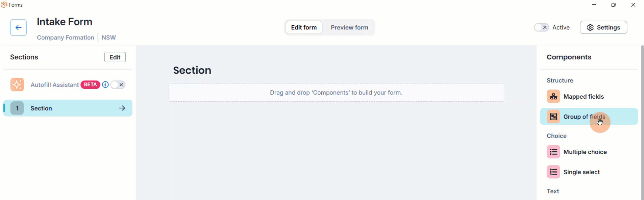Open Section using its arrow
This screenshot has height=200, width=644.
click(x=122, y=108)
